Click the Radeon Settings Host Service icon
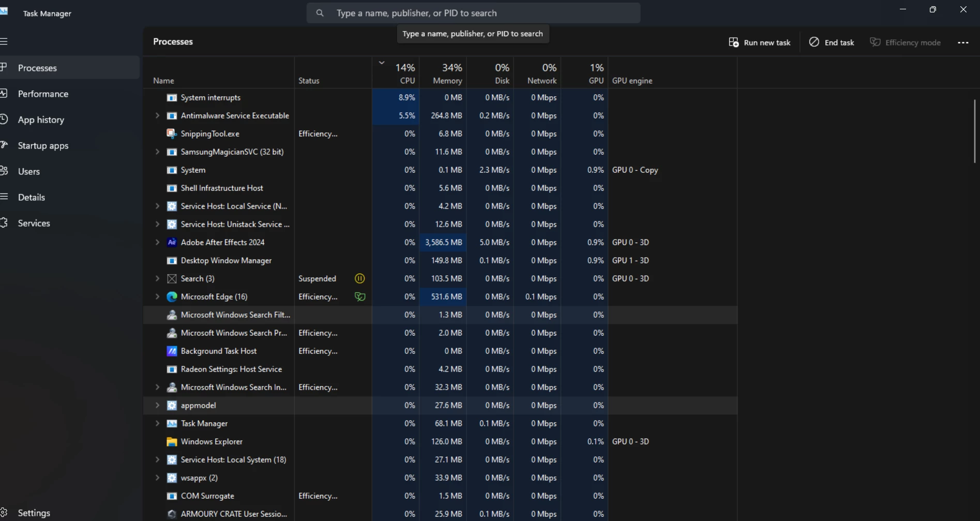This screenshot has width=980, height=521. tap(172, 369)
